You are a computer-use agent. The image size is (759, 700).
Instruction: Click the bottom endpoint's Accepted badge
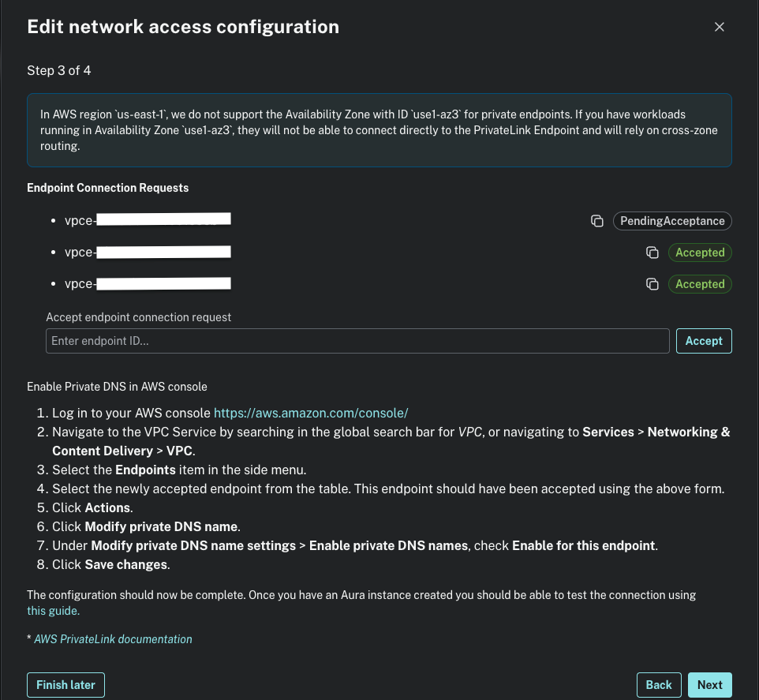tap(700, 284)
